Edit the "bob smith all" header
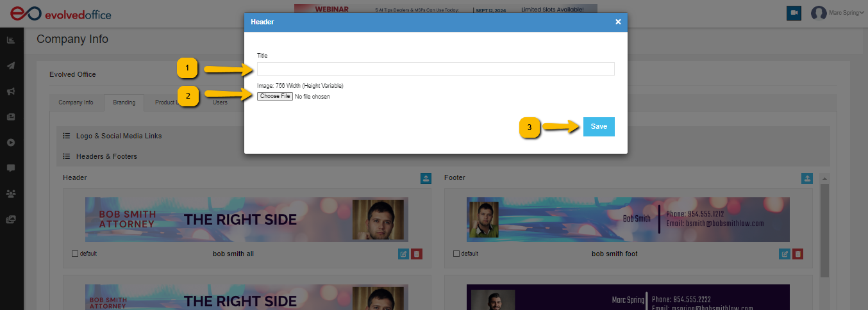 403,254
